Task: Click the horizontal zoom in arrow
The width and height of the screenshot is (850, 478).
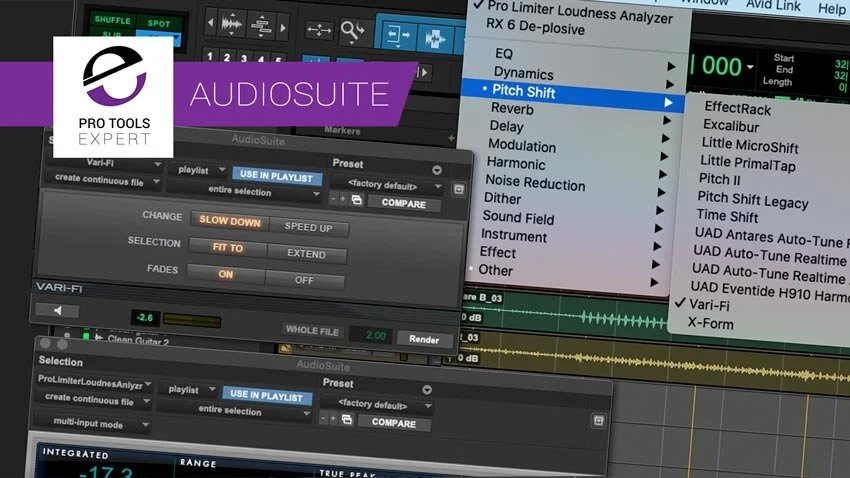Action: [282, 27]
